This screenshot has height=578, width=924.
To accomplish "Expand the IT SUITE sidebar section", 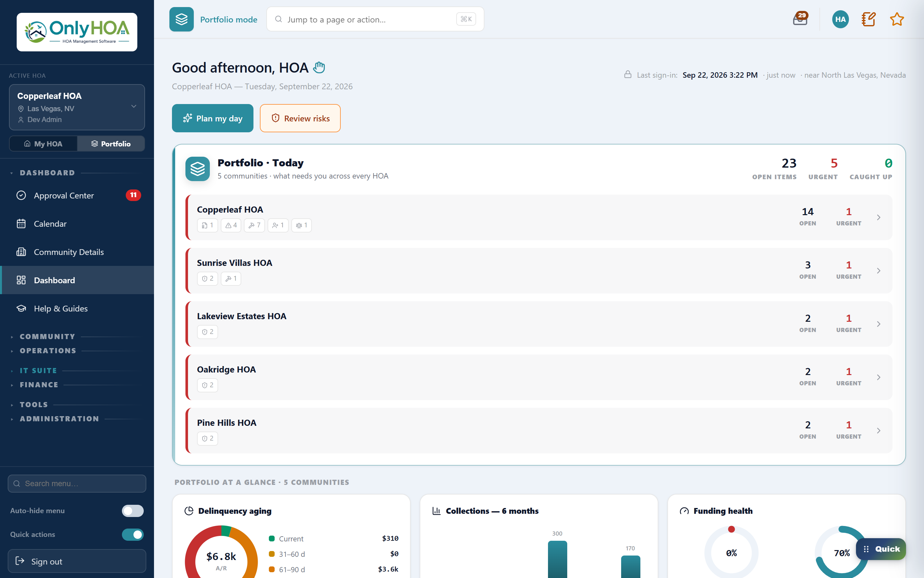I will (x=38, y=371).
